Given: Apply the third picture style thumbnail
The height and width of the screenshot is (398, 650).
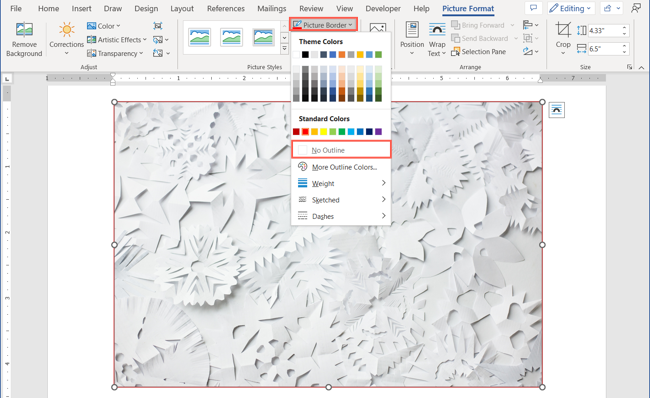Looking at the screenshot, I should [263, 37].
